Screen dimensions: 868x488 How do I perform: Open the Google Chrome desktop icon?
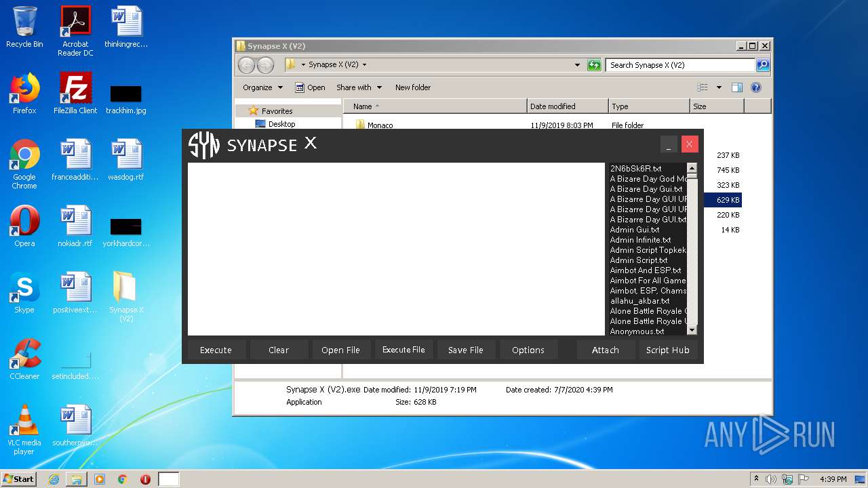(x=24, y=164)
